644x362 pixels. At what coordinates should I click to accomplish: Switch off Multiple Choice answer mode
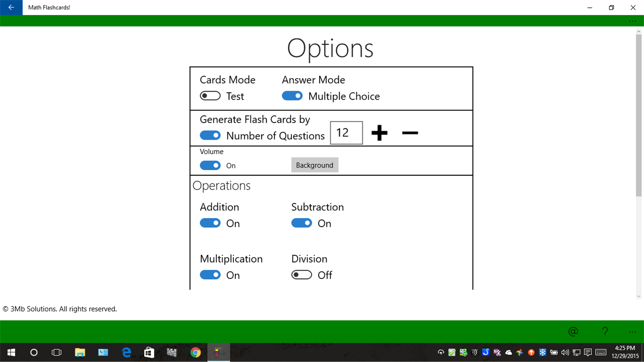click(x=292, y=95)
